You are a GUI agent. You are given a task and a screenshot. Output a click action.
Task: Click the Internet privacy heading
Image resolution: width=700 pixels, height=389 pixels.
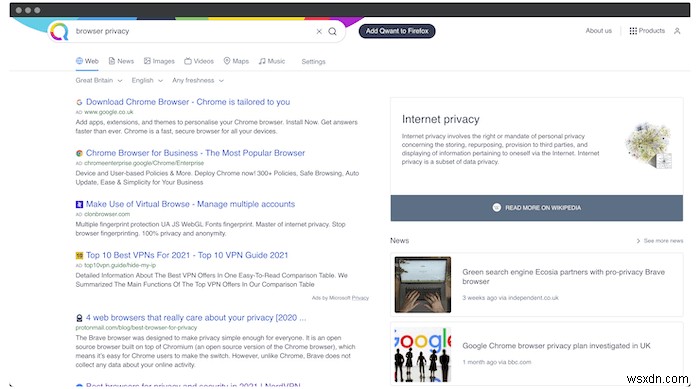(441, 119)
